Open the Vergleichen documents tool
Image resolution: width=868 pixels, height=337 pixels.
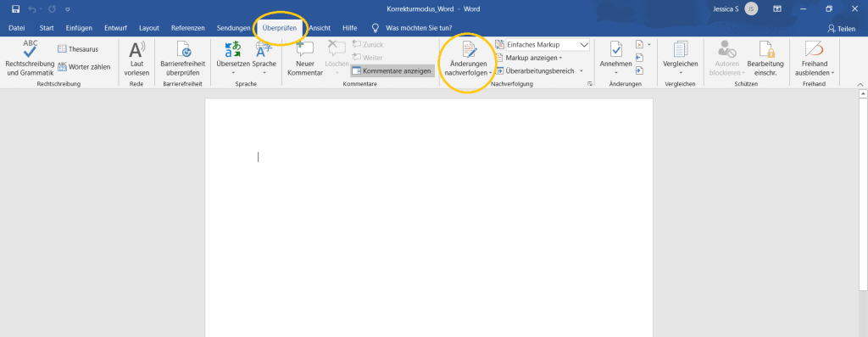(681, 59)
